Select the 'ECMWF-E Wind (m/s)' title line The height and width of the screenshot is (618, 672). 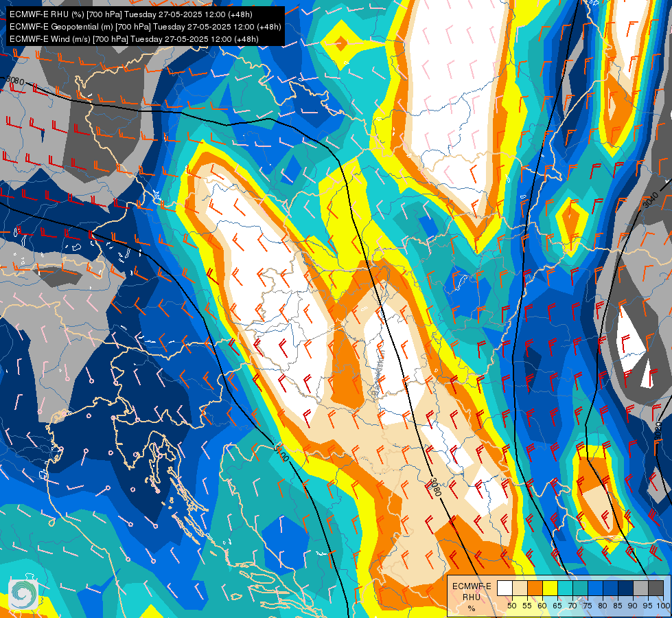134,39
